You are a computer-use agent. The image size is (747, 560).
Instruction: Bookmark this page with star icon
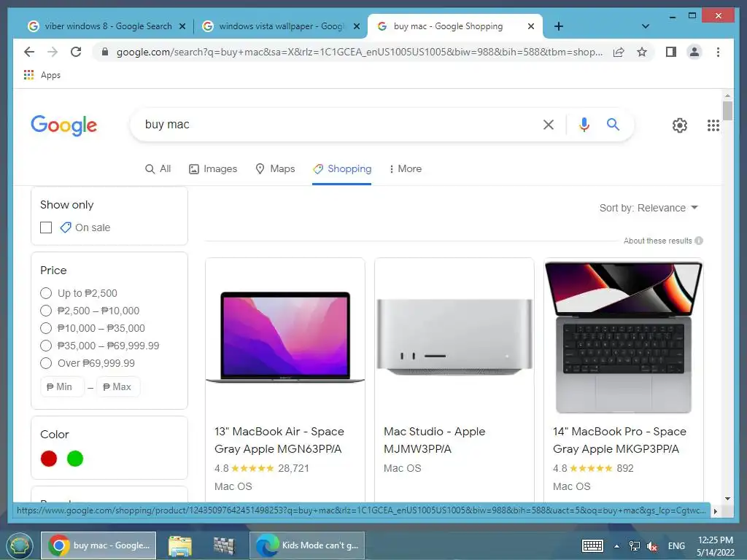pos(642,52)
